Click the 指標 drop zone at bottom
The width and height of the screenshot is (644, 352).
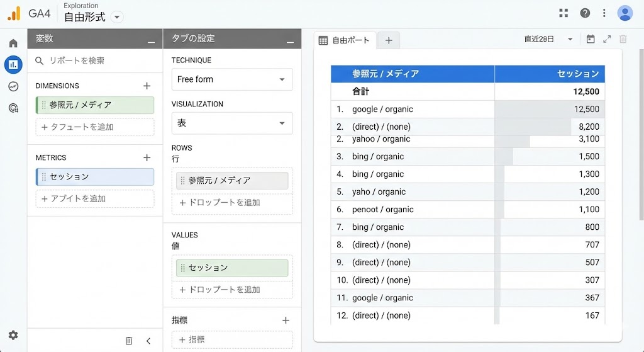click(232, 339)
